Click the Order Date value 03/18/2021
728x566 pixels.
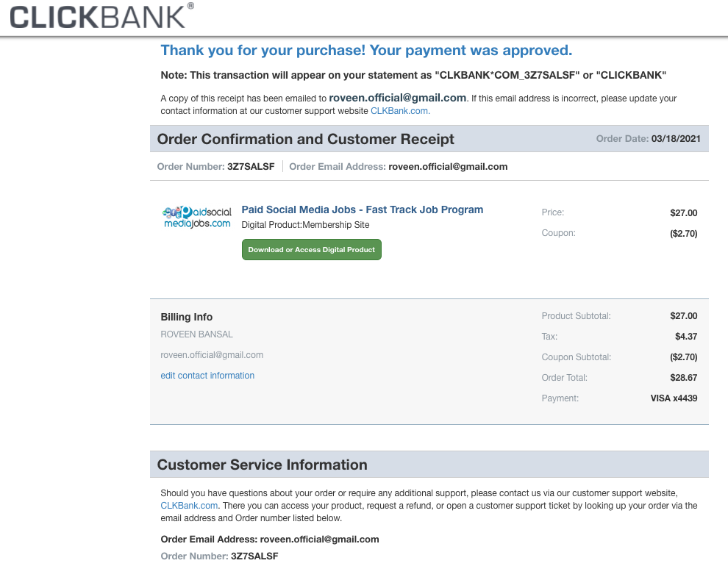tap(676, 139)
